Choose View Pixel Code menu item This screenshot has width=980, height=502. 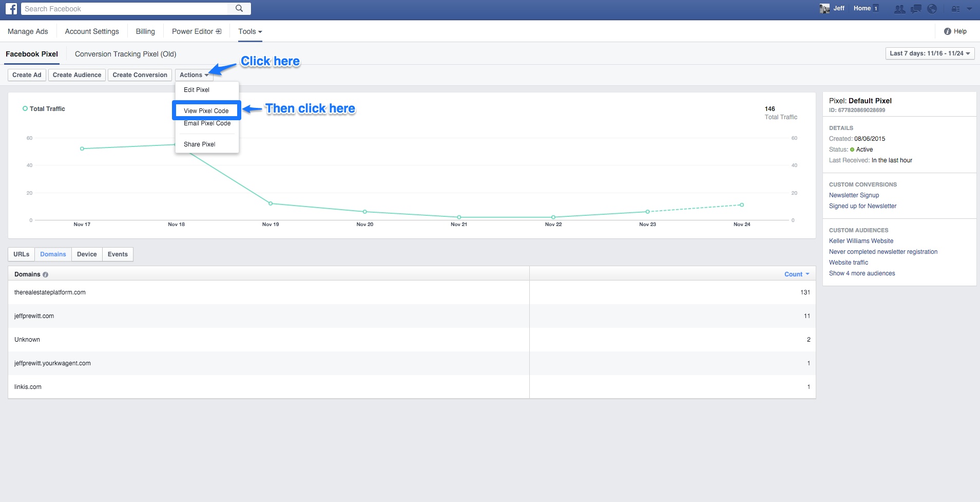206,110
